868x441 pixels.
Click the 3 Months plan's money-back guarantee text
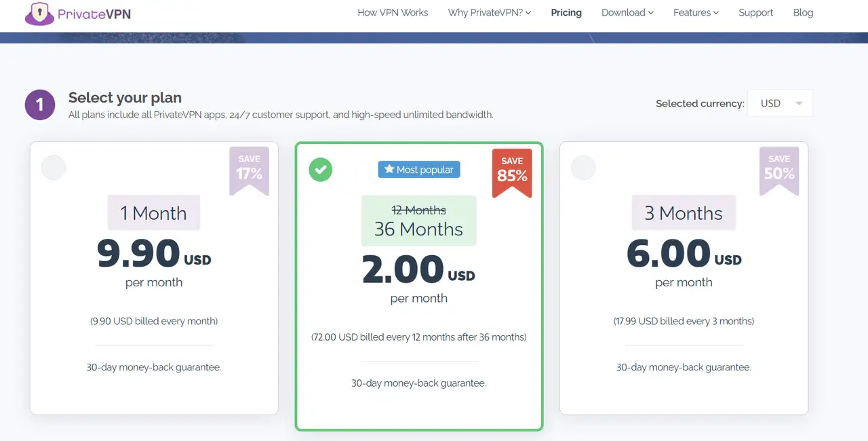(x=684, y=367)
